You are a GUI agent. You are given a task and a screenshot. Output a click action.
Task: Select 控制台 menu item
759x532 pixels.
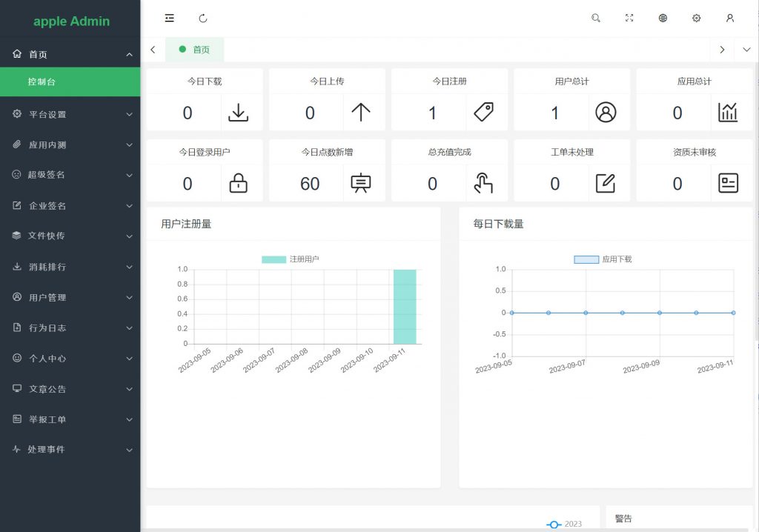(x=70, y=82)
